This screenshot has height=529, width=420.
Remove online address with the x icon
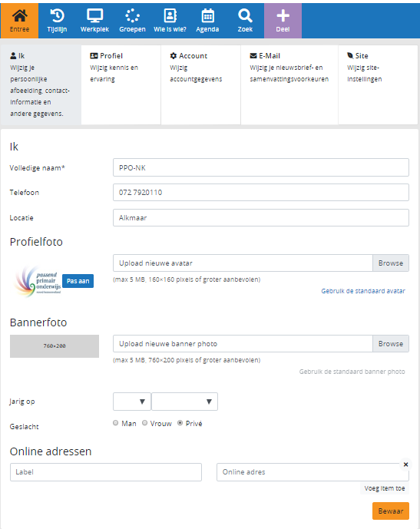click(x=406, y=465)
